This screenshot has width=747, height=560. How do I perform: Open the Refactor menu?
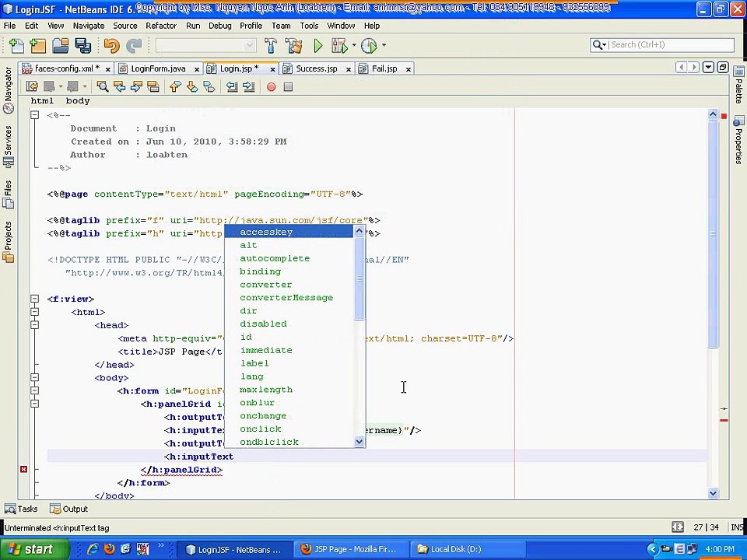(x=161, y=26)
